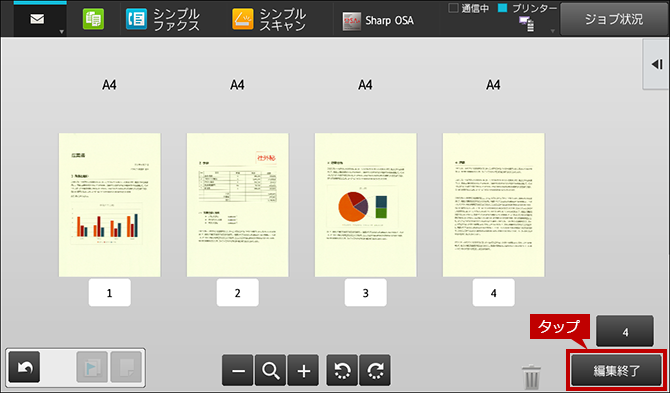Tap the ジョブ状況 button
The image size is (670, 393).
[x=614, y=19]
